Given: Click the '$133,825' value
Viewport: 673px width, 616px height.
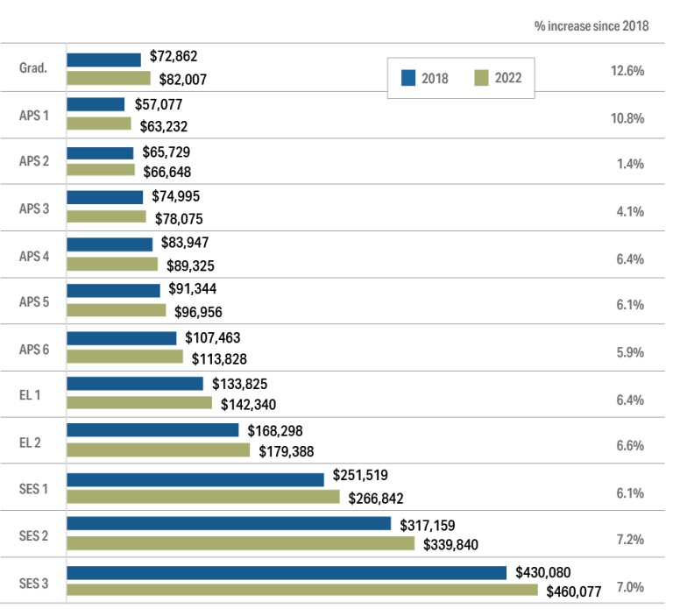Looking at the screenshot, I should coord(239,384).
